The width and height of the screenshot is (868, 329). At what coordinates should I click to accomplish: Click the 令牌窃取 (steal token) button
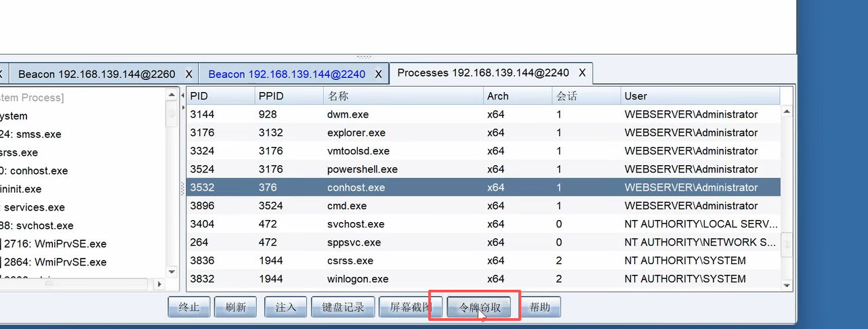(x=480, y=307)
